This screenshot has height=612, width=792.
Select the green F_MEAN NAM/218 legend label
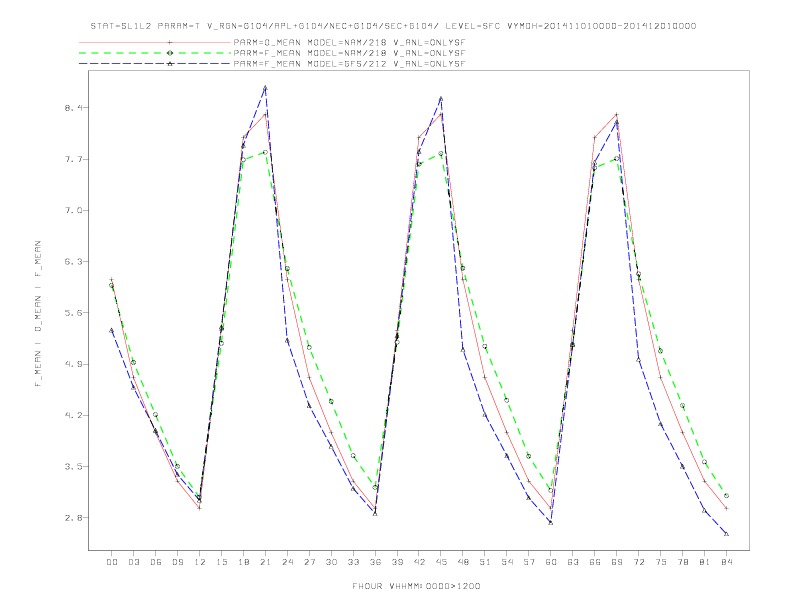[349, 53]
